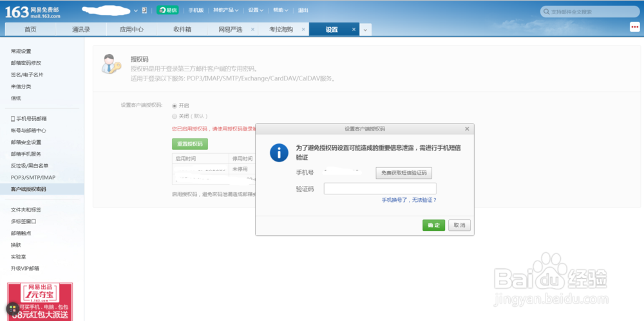Click the round apps icon at bottom left
Viewport: 644px width, 321px height.
point(12,309)
